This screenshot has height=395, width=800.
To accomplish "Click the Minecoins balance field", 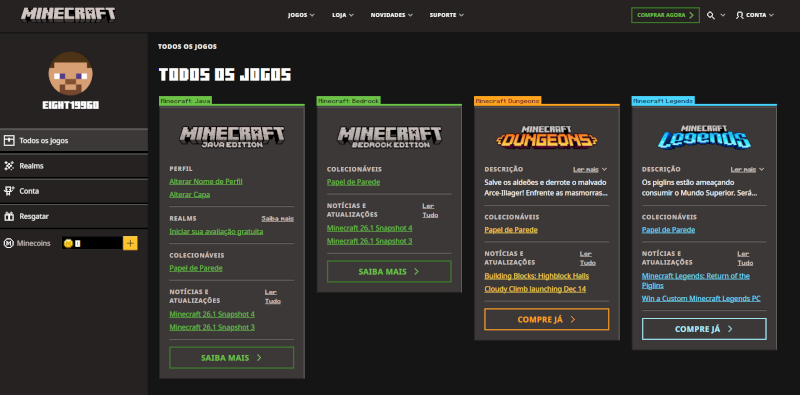I will click(92, 243).
